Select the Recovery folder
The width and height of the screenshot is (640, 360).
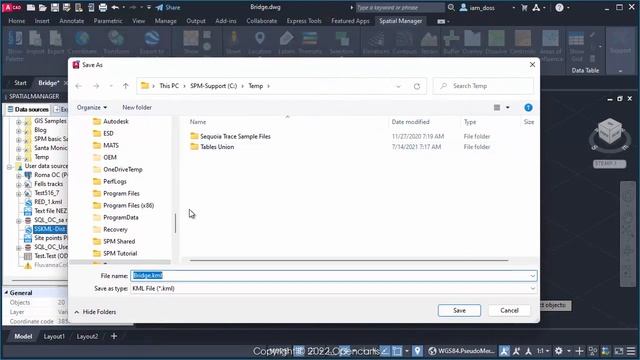[x=110, y=229]
